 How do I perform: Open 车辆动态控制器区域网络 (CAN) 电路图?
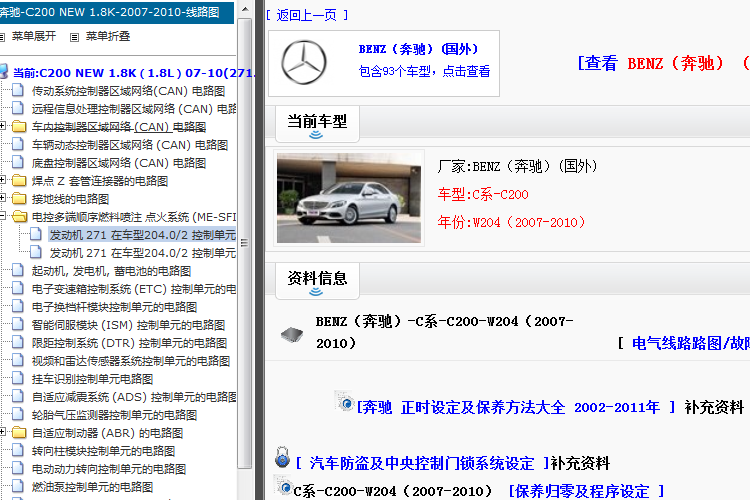pyautogui.click(x=130, y=145)
